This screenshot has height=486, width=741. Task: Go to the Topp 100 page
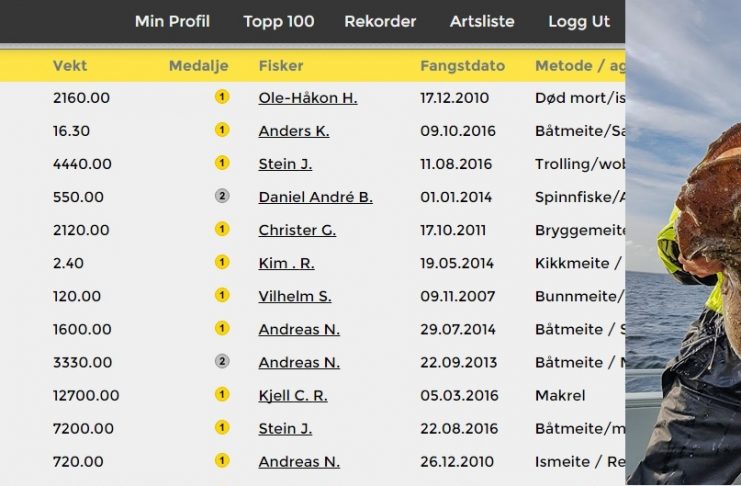pos(279,21)
